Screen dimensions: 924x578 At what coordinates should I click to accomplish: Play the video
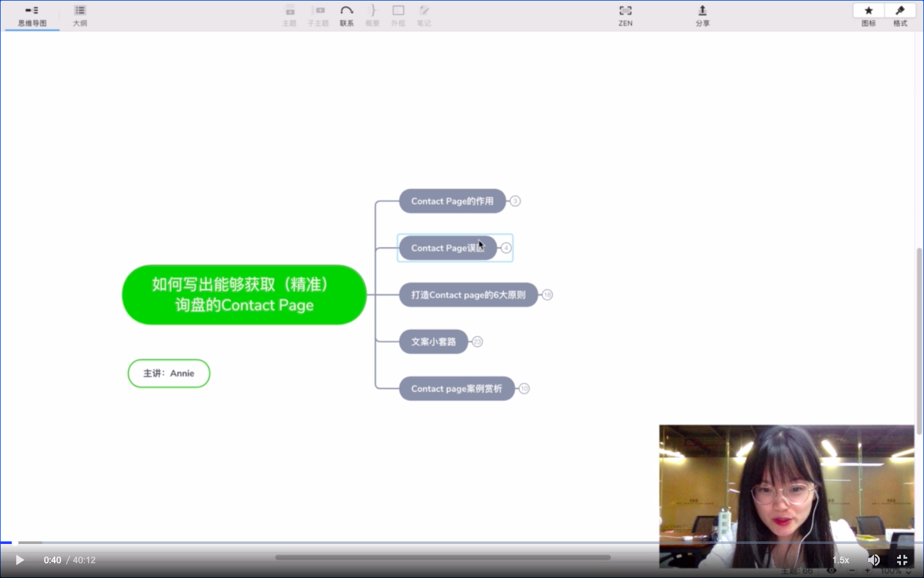click(20, 560)
